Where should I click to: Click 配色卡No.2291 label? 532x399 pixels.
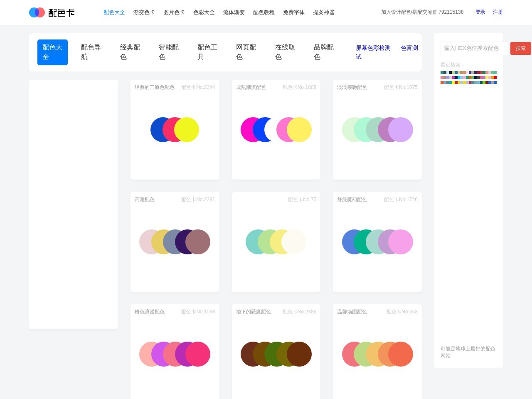point(198,199)
